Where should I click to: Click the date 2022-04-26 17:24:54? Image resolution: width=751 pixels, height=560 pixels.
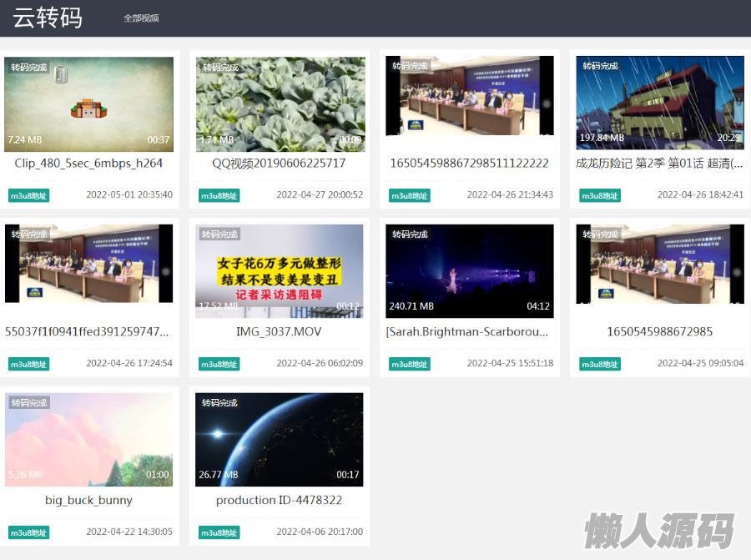[129, 363]
